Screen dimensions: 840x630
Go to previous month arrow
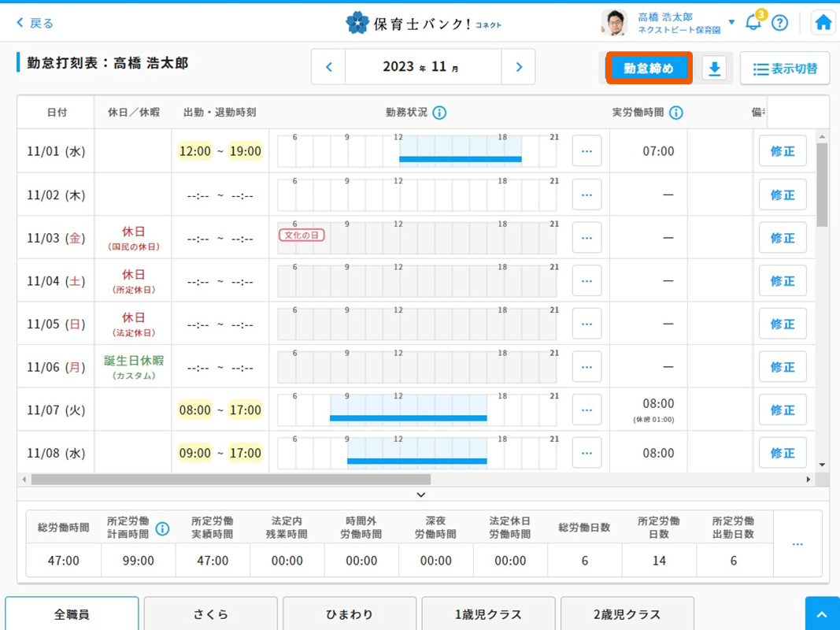(x=329, y=67)
